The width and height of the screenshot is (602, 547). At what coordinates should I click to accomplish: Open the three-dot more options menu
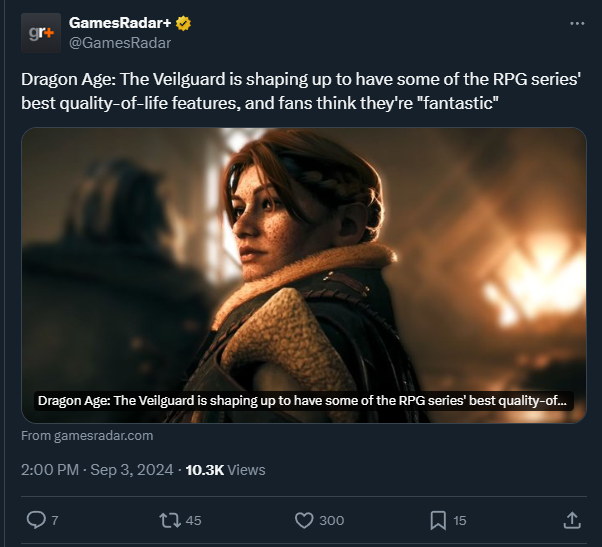576,23
